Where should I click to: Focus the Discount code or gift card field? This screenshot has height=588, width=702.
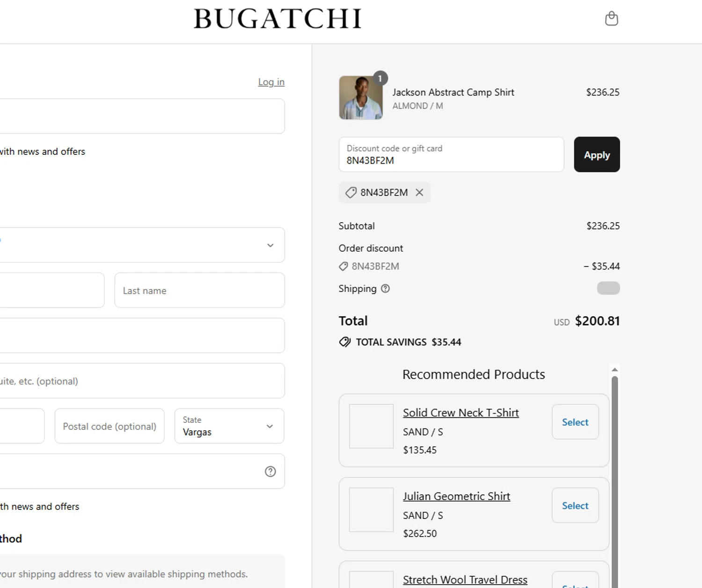[x=451, y=154]
